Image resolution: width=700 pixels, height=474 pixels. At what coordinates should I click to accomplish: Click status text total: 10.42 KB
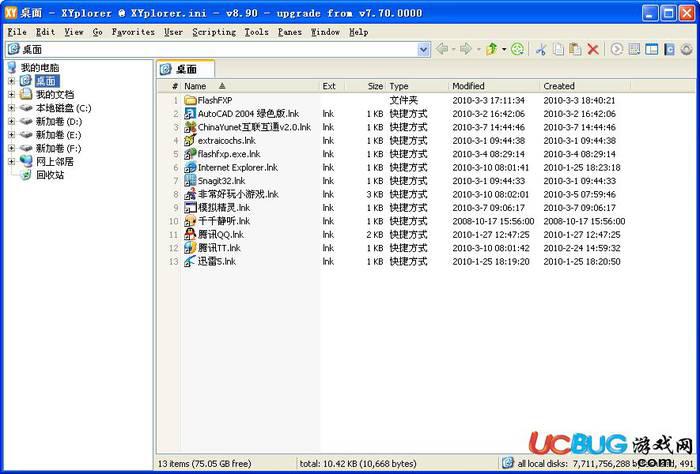pos(358,463)
